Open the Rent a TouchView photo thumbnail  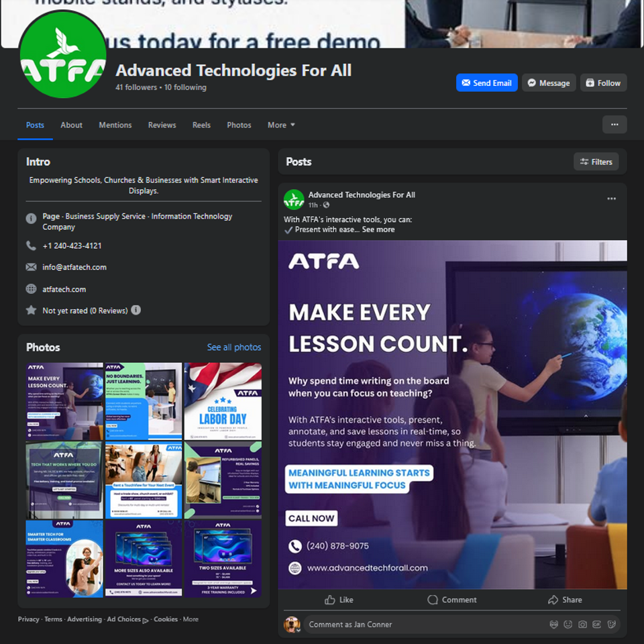click(144, 480)
